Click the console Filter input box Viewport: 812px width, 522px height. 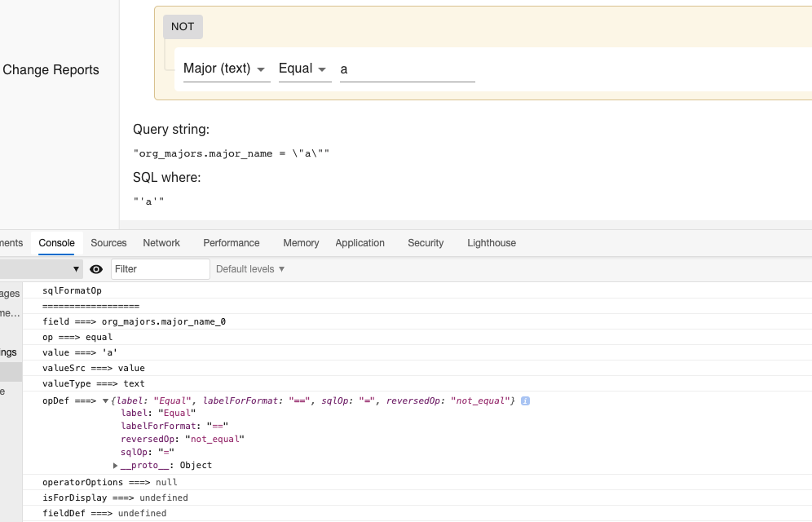[x=160, y=269]
